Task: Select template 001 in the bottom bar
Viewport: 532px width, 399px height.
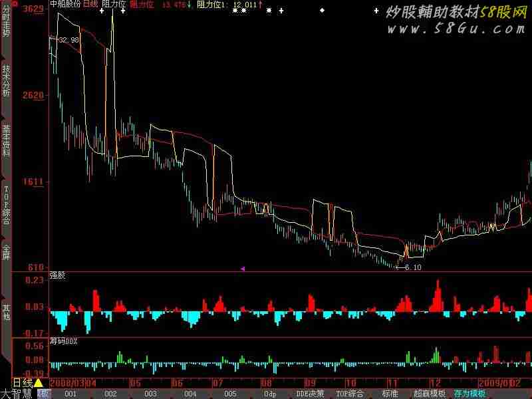Action: click(x=70, y=394)
